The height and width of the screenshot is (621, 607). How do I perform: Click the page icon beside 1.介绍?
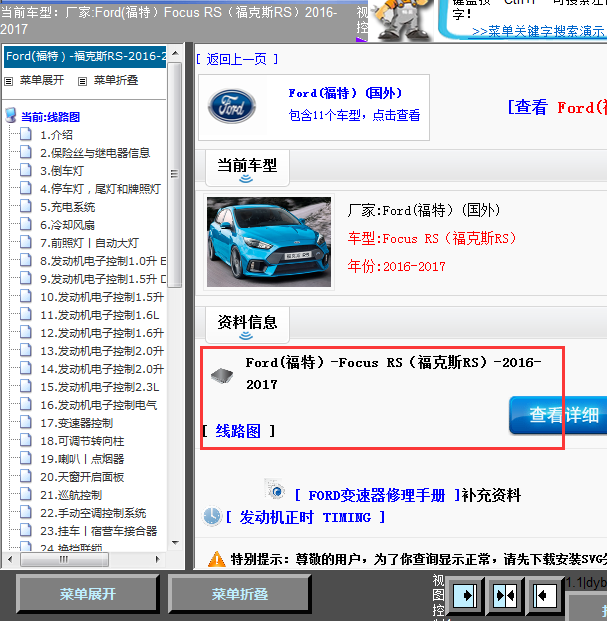(26, 134)
